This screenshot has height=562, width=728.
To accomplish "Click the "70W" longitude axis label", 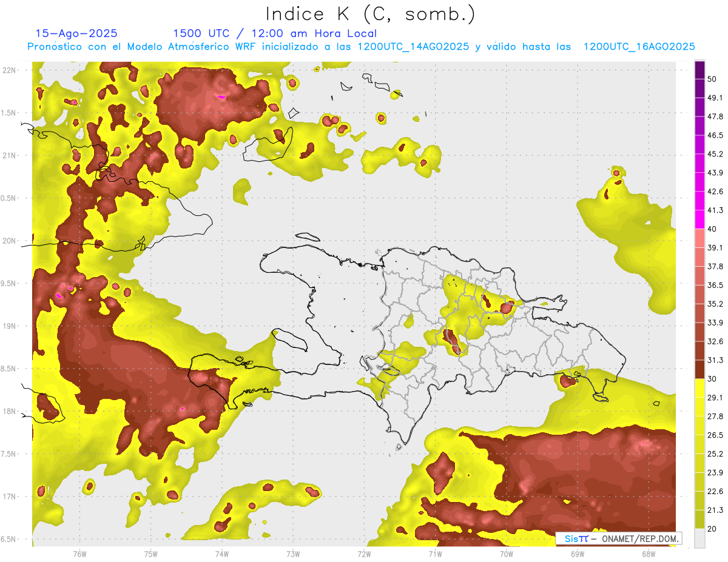I will pos(507,554).
